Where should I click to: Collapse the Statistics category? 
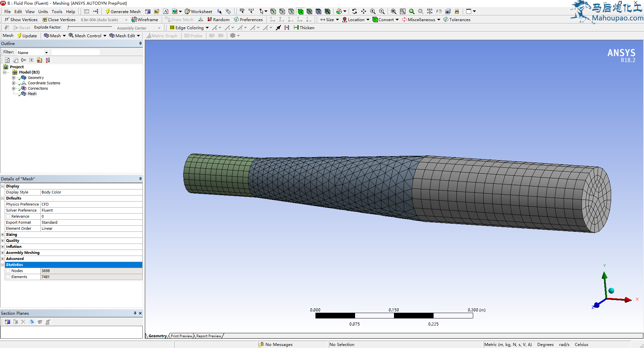(x=3, y=265)
